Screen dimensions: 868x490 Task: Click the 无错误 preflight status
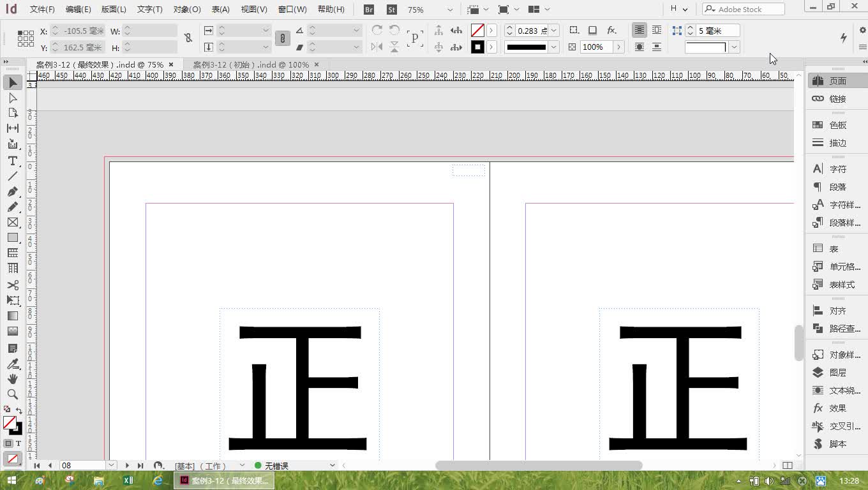click(275, 465)
